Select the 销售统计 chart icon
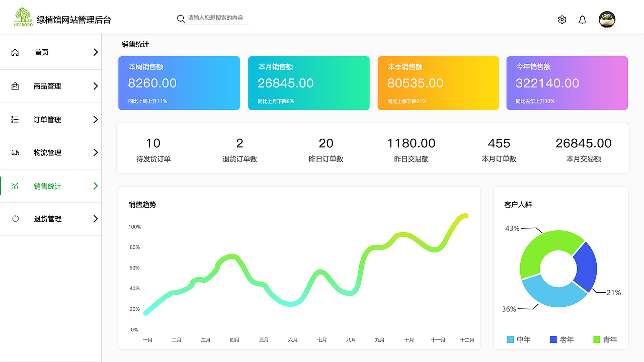644x362 pixels. click(x=16, y=186)
